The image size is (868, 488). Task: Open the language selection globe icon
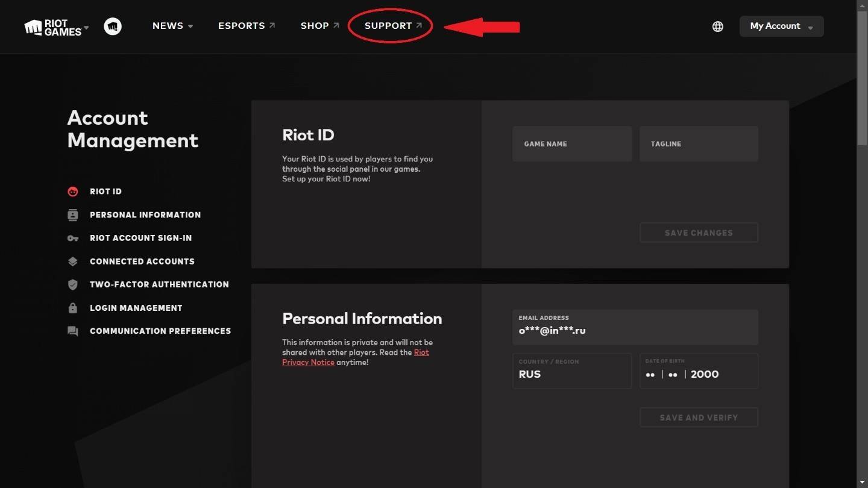point(717,26)
